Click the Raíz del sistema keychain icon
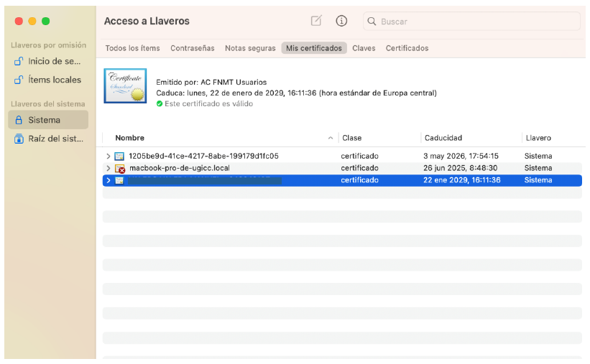The height and width of the screenshot is (364, 590). [19, 139]
